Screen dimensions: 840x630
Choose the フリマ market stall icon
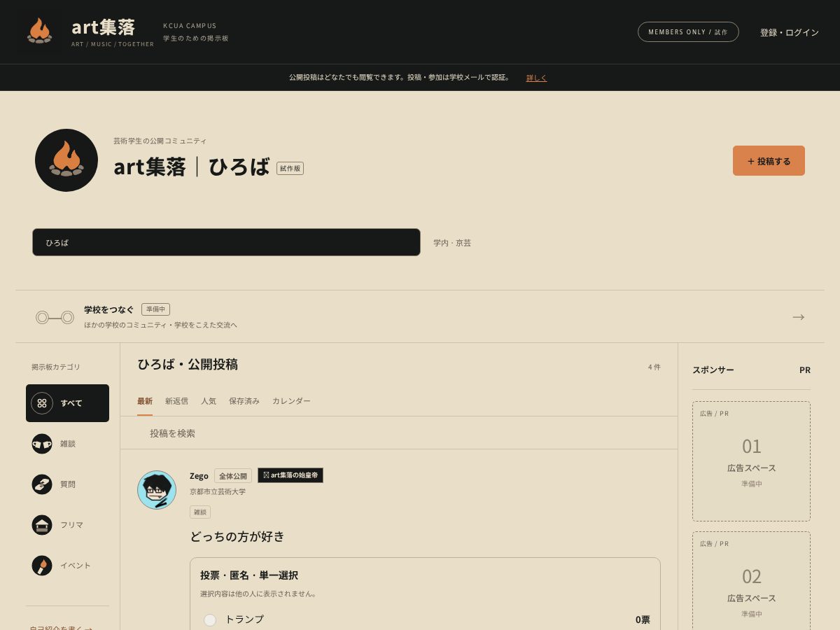[42, 525]
